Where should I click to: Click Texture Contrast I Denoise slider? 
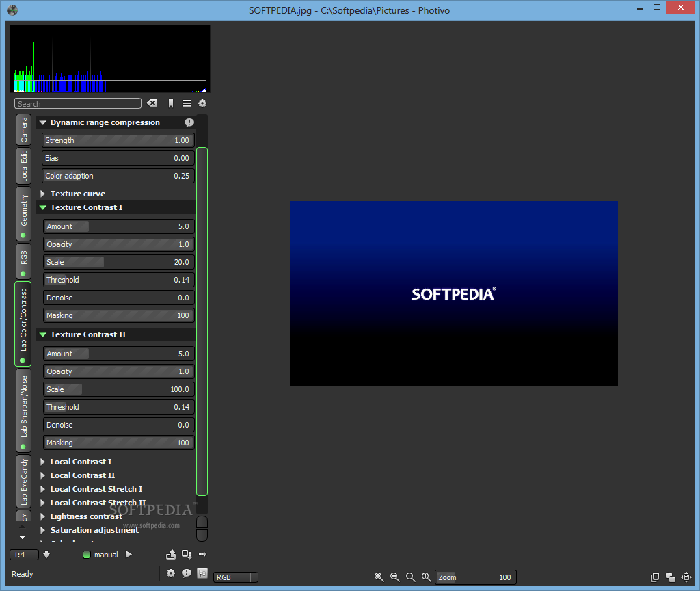pyautogui.click(x=119, y=298)
